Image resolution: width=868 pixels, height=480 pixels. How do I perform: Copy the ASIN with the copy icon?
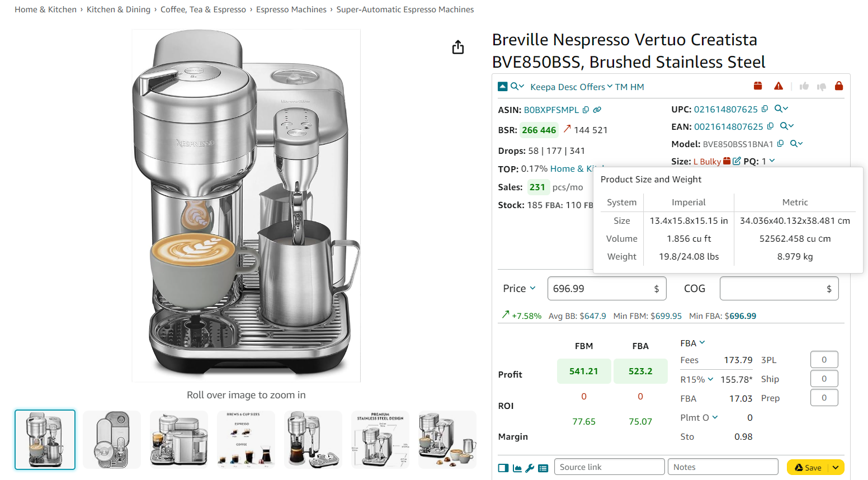586,110
